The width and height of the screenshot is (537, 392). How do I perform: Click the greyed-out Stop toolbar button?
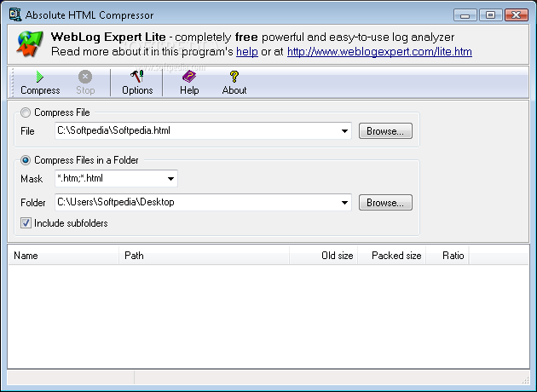(85, 83)
